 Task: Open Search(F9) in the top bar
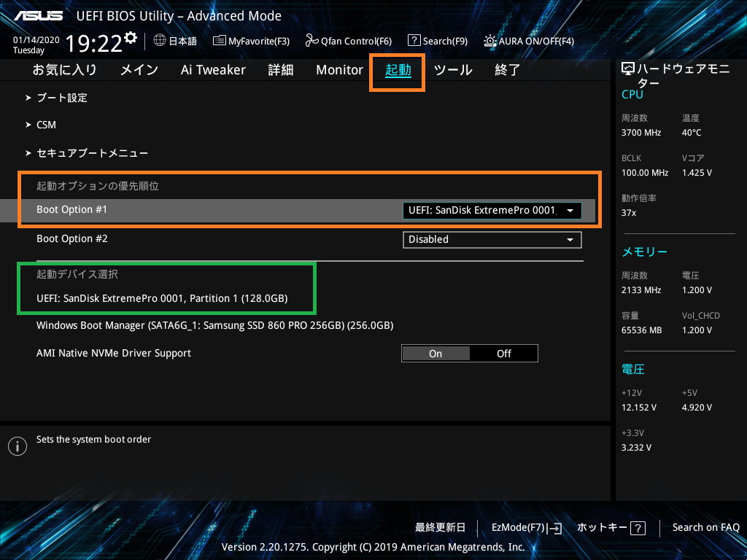[x=437, y=42]
